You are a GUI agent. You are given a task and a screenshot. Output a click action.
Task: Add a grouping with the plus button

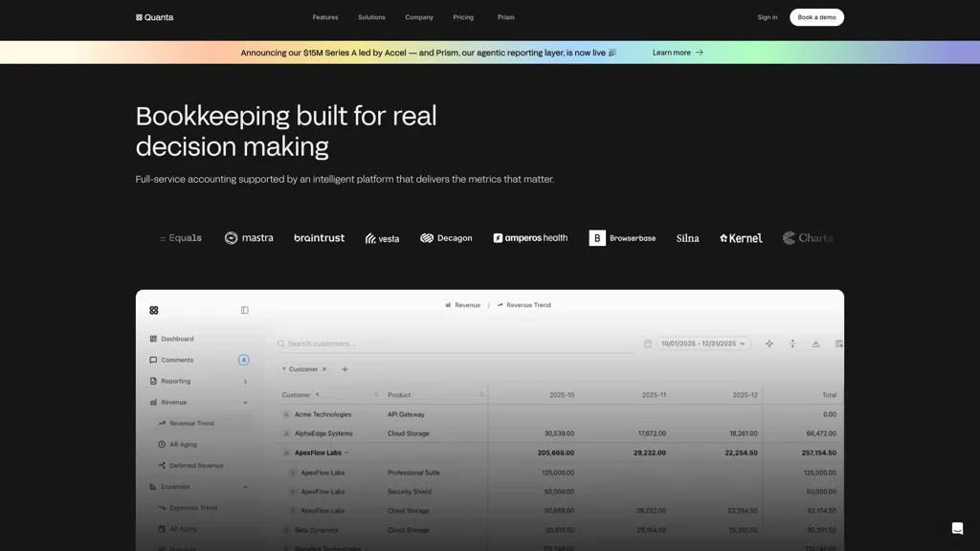(345, 369)
